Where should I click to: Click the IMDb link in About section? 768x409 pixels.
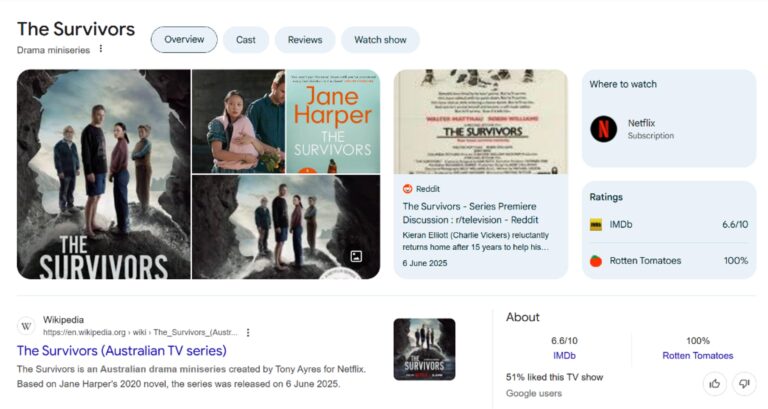point(564,356)
